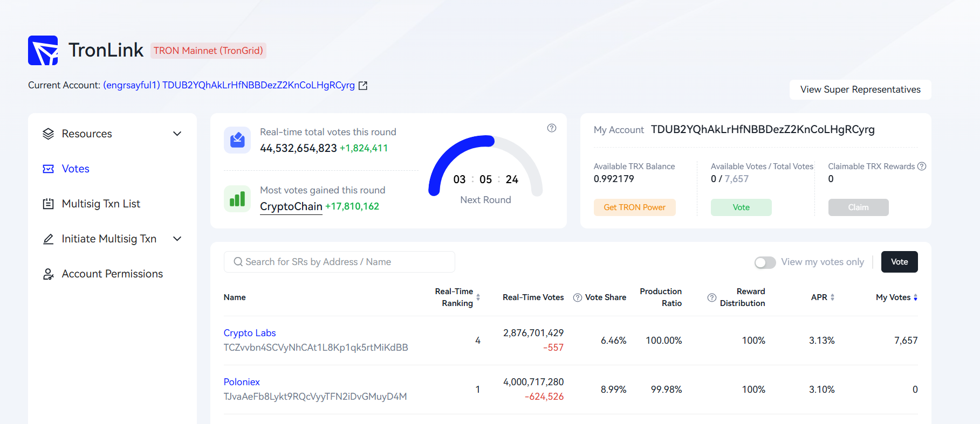This screenshot has width=980, height=424.
Task: Click the Name column header
Action: pyautogui.click(x=235, y=297)
